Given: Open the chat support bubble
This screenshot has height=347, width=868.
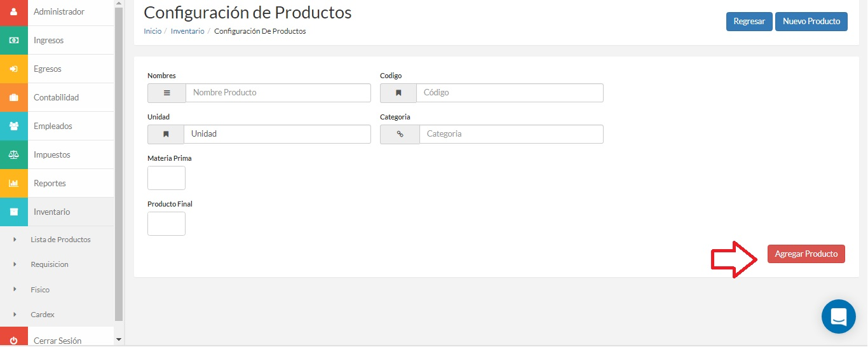Looking at the screenshot, I should [838, 316].
